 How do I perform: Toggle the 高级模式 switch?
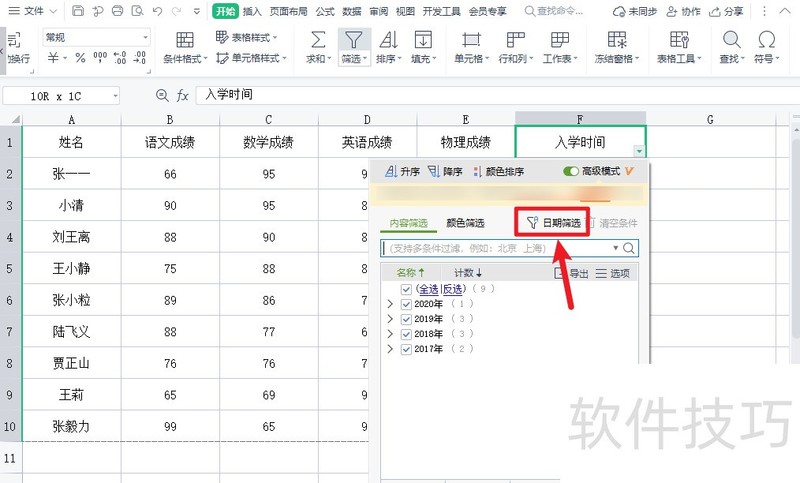[x=570, y=171]
